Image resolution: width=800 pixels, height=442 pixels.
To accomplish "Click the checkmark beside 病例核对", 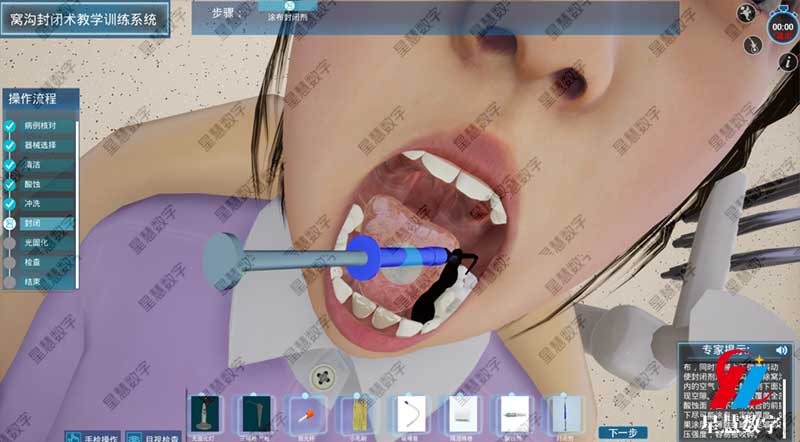I will [x=10, y=126].
